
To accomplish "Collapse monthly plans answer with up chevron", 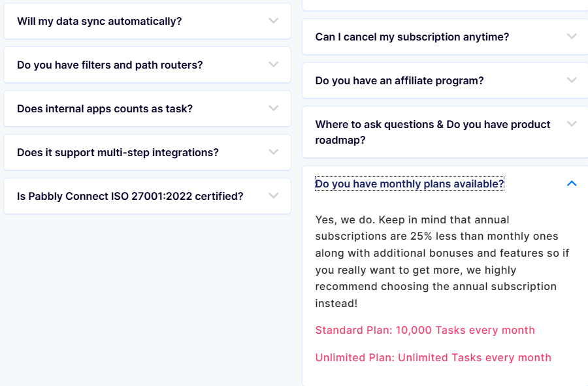I will [x=572, y=184].
